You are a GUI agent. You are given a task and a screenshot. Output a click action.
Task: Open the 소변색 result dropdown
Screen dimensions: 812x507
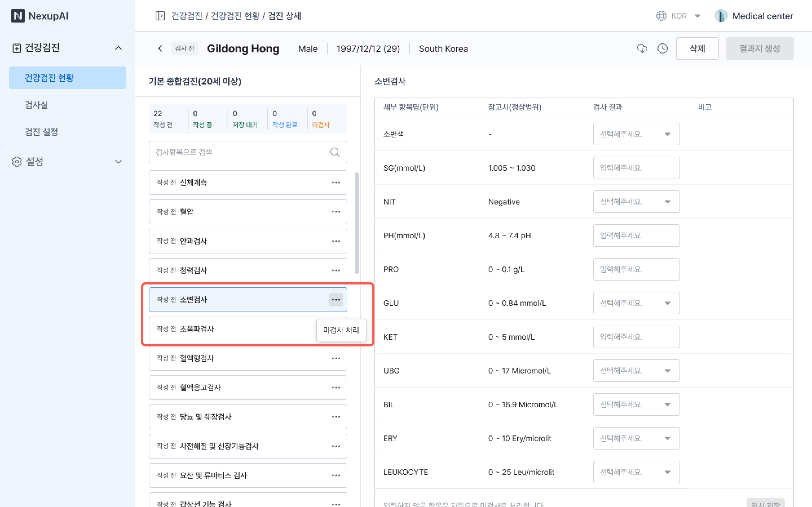click(636, 134)
